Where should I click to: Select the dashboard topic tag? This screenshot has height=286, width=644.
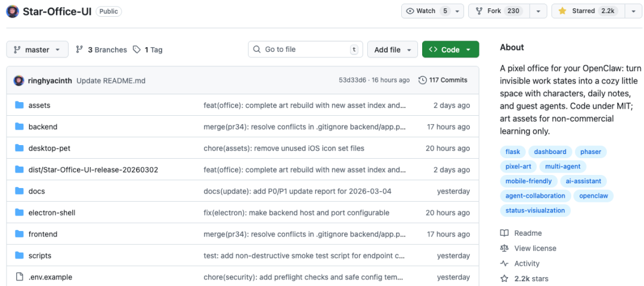550,152
